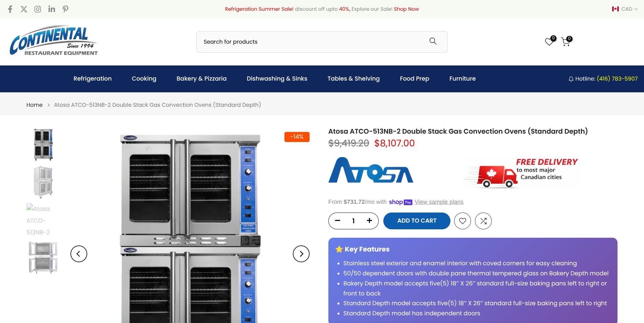Select the second white oven thumbnail
Image resolution: width=644 pixels, height=323 pixels.
(x=43, y=182)
